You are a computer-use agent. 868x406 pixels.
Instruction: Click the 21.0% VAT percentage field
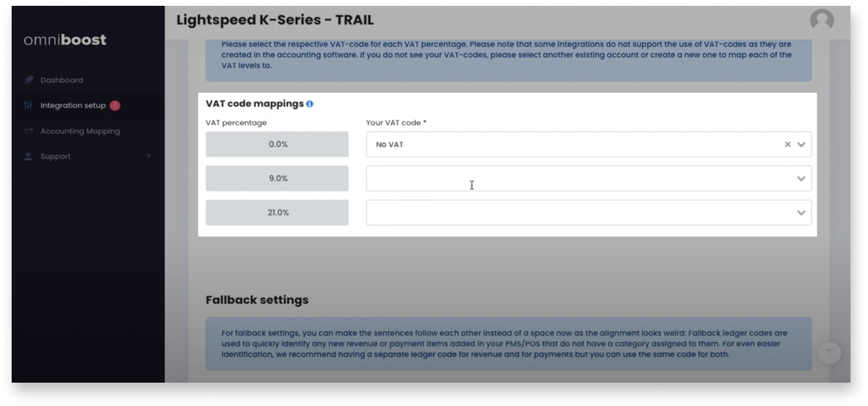tap(277, 213)
